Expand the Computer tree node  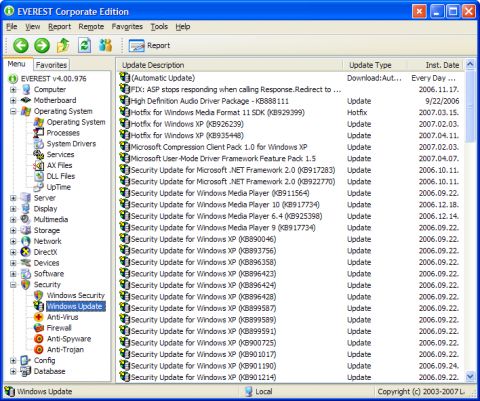[13, 90]
